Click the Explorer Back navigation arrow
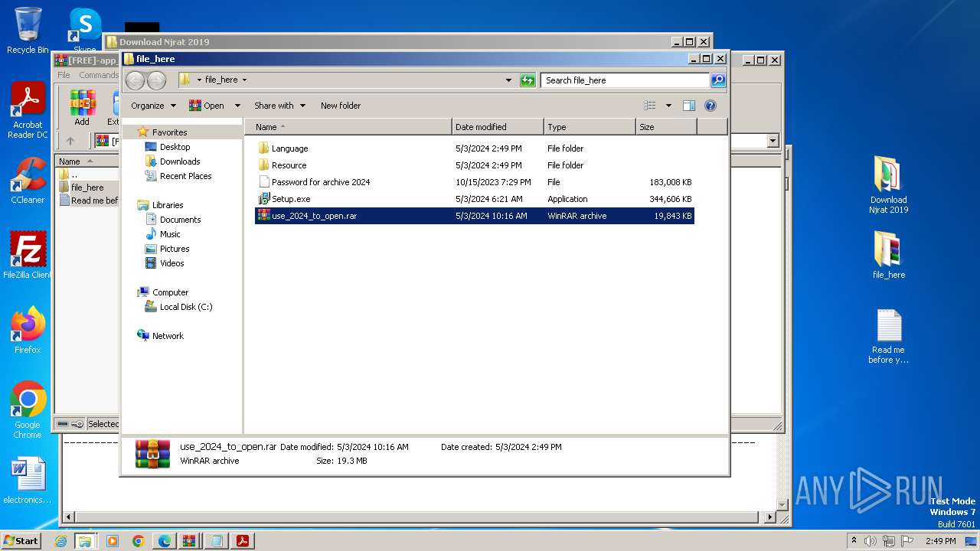980x551 pixels. tap(135, 80)
